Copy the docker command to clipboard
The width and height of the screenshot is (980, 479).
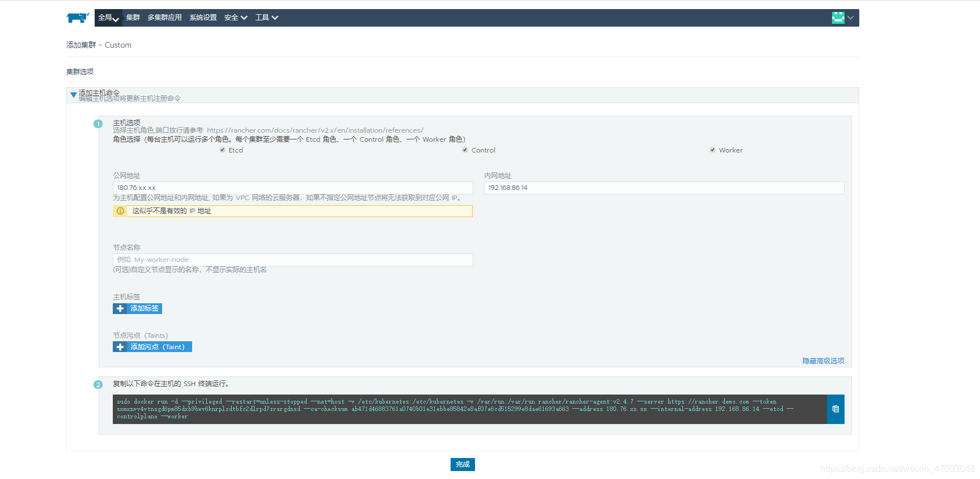pos(835,409)
